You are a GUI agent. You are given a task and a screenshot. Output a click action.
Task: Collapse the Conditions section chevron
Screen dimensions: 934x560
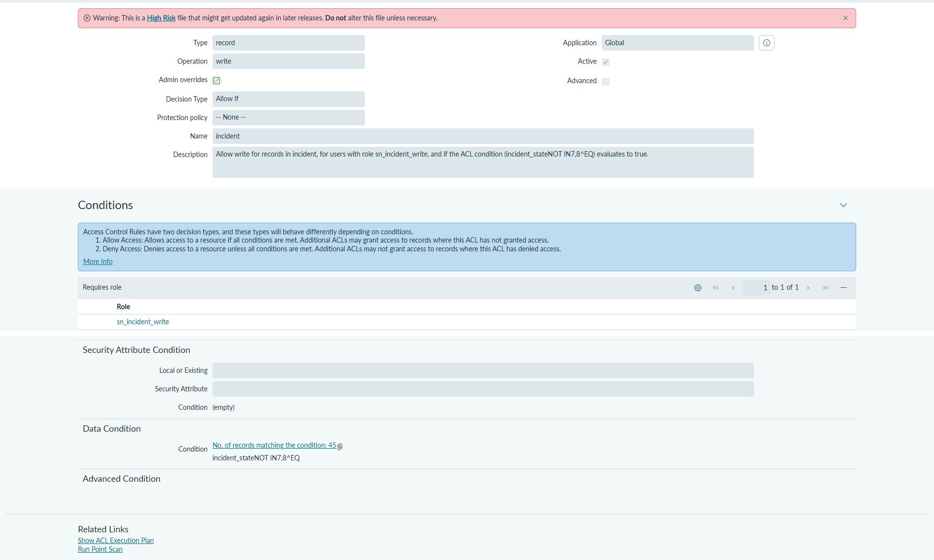click(844, 205)
